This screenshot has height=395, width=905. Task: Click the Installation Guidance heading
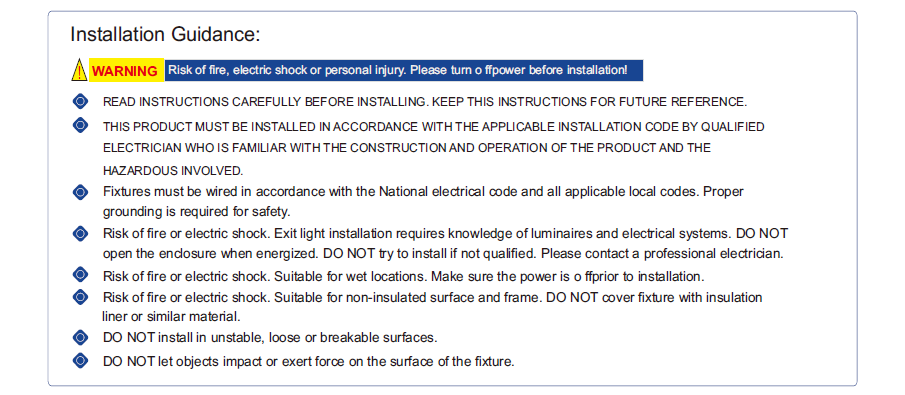point(165,34)
